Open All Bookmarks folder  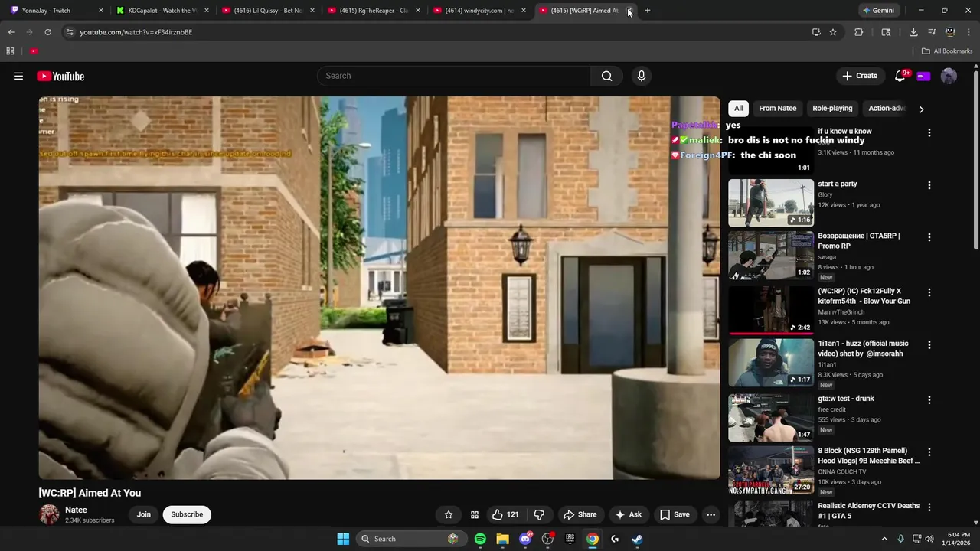click(947, 51)
